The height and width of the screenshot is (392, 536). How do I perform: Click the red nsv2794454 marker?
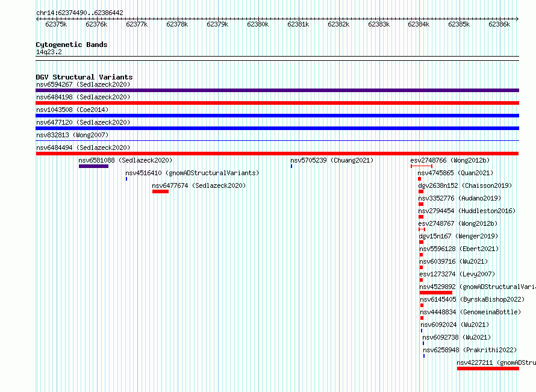[x=421, y=217]
